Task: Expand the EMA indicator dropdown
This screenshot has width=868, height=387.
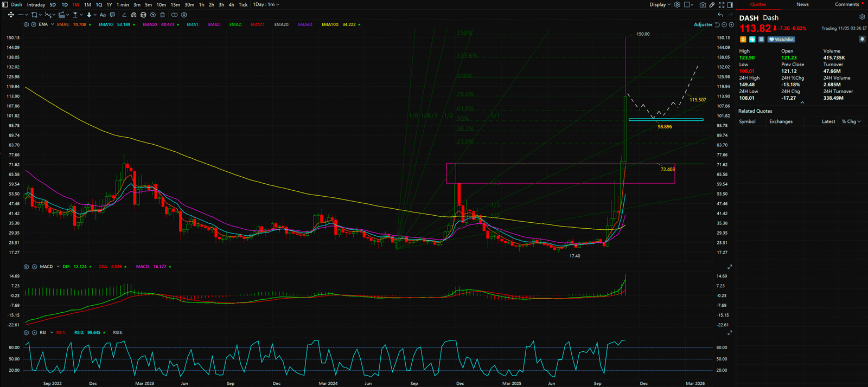Action: click(x=52, y=24)
